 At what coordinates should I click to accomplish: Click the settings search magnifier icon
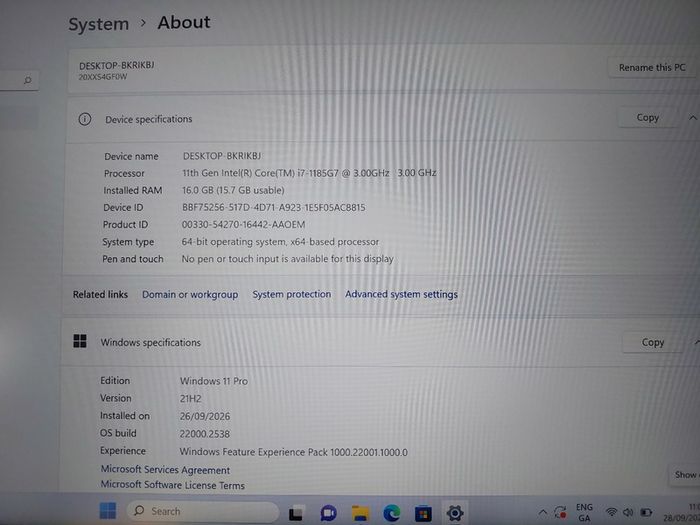(28, 80)
